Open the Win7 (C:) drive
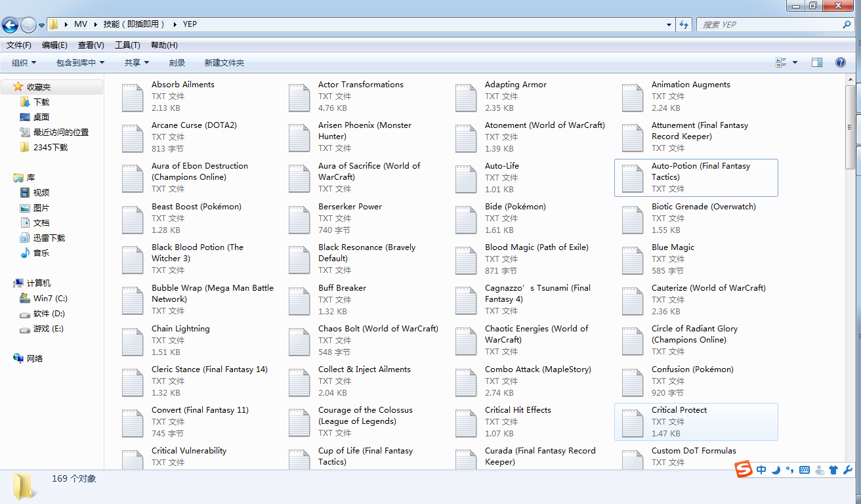This screenshot has height=504, width=861. (51, 298)
